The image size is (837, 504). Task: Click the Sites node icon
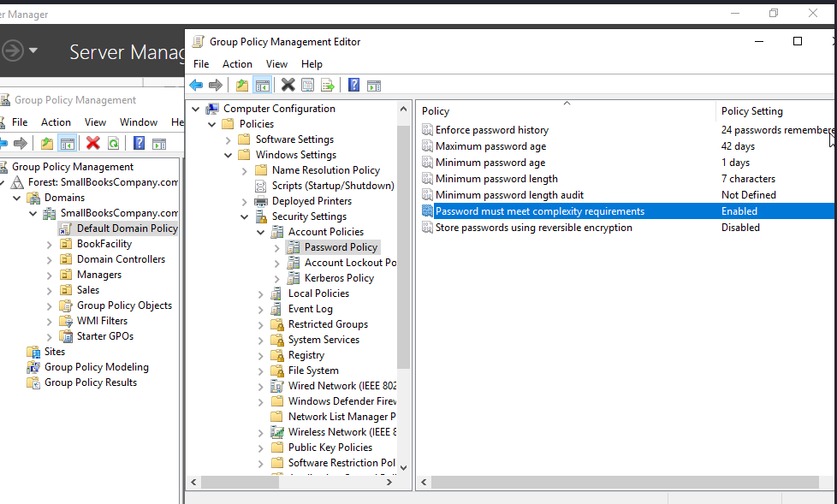coord(33,352)
